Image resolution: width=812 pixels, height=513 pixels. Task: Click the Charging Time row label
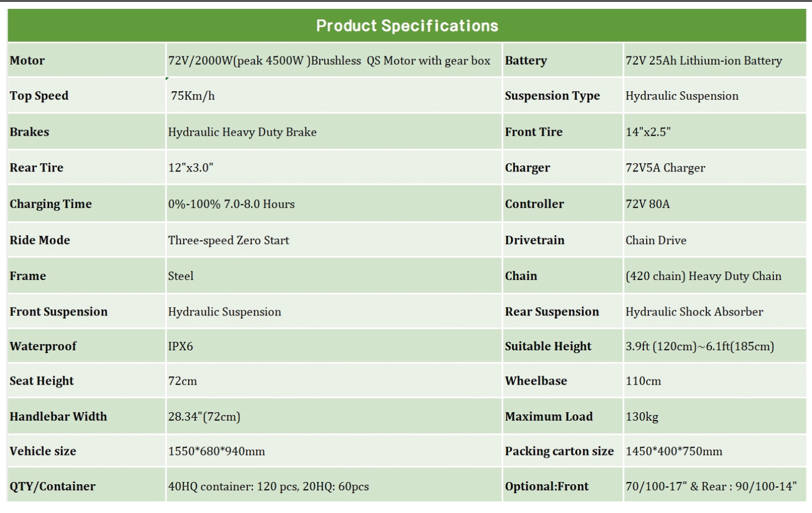tap(51, 204)
